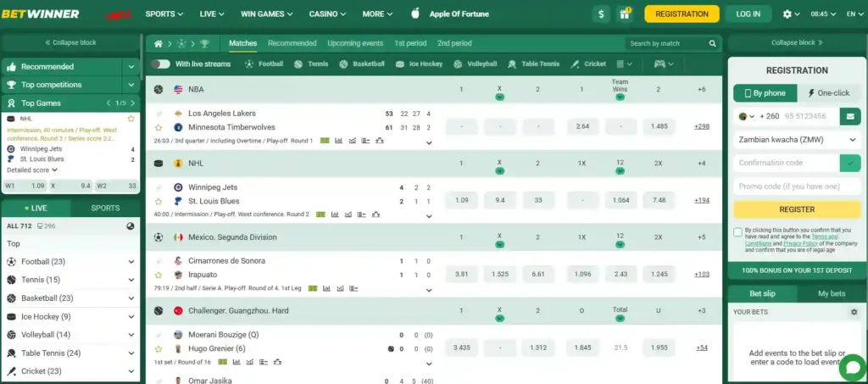Filter by Tennis in sports bar
This screenshot has height=384, width=868.
[311, 64]
